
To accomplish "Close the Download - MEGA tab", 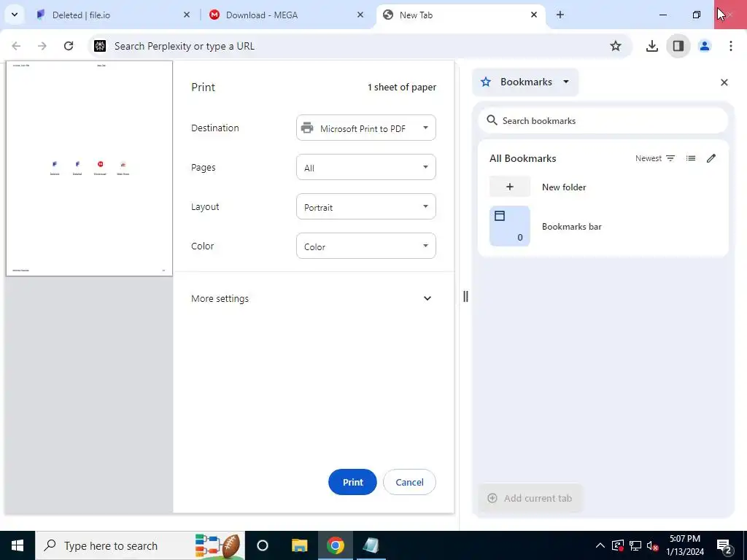I will tap(360, 15).
